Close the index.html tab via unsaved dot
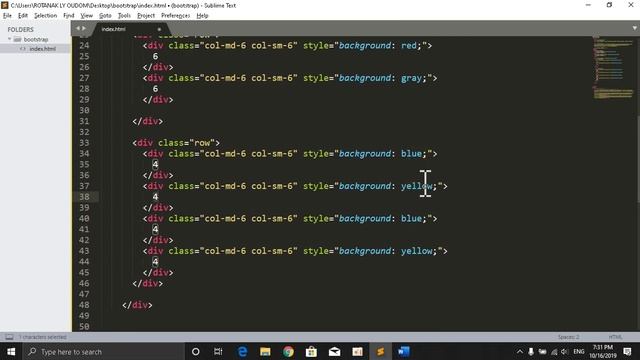640x360 pixels. (x=159, y=29)
